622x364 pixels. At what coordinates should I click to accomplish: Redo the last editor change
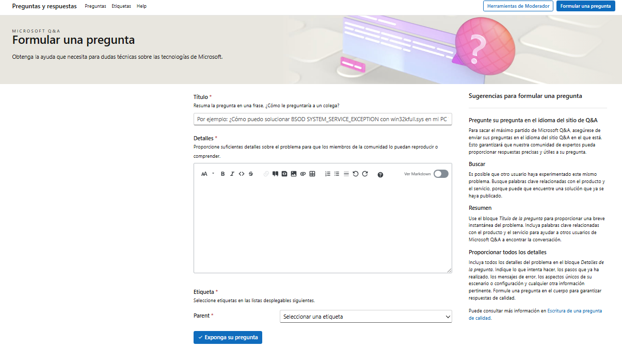click(x=365, y=174)
